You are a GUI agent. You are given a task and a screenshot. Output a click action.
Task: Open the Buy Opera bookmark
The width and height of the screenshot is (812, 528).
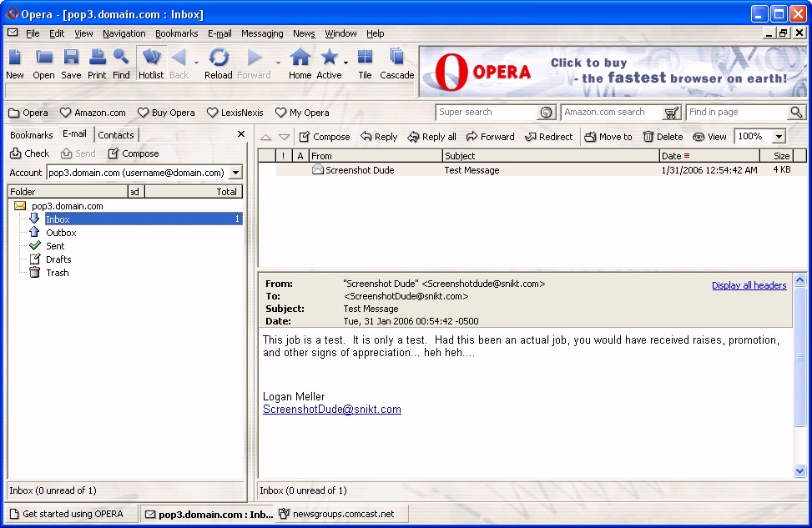point(166,113)
